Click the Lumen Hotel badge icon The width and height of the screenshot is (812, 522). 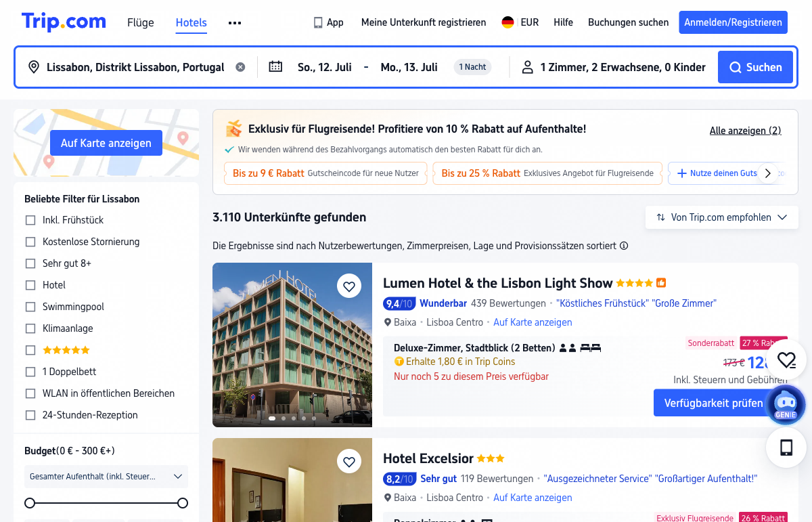click(661, 283)
